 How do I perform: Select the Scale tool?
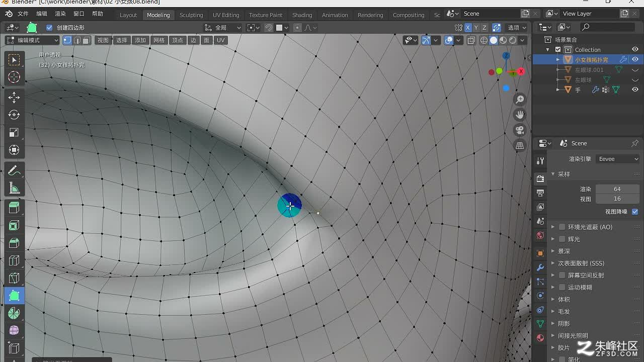(x=14, y=132)
